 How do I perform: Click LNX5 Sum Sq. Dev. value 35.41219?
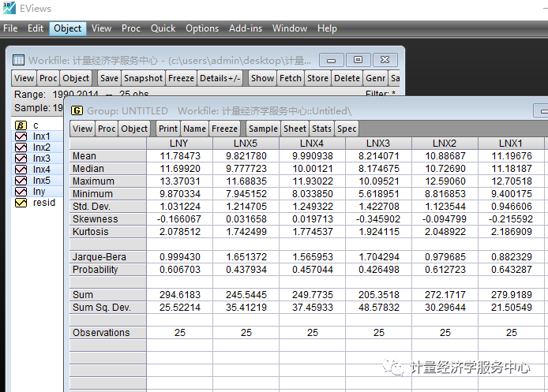tap(246, 308)
